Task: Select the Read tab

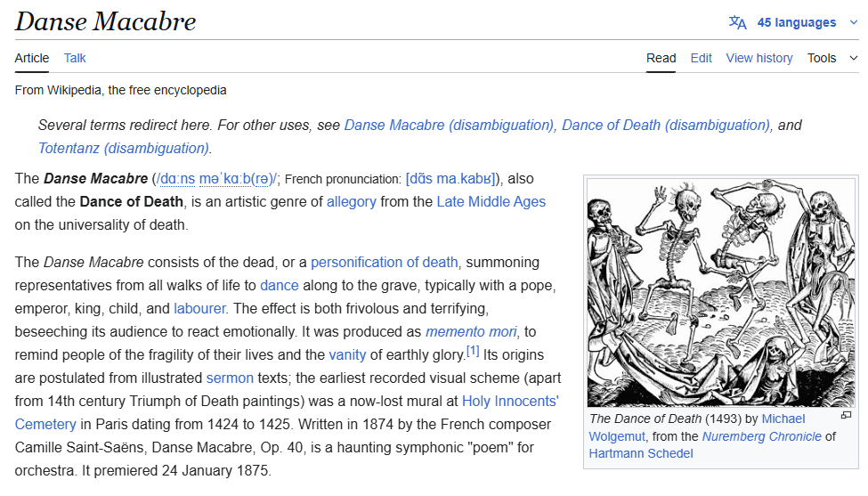Action: (x=661, y=58)
